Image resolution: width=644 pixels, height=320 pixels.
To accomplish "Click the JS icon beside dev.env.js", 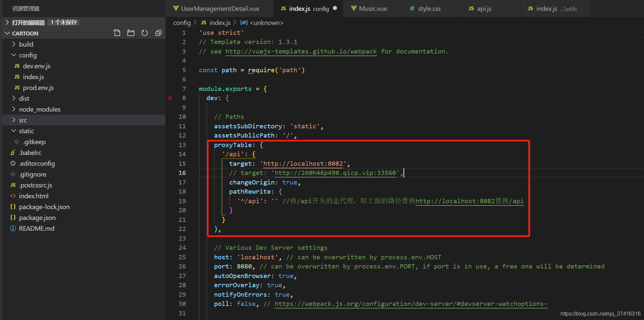I will 17,66.
